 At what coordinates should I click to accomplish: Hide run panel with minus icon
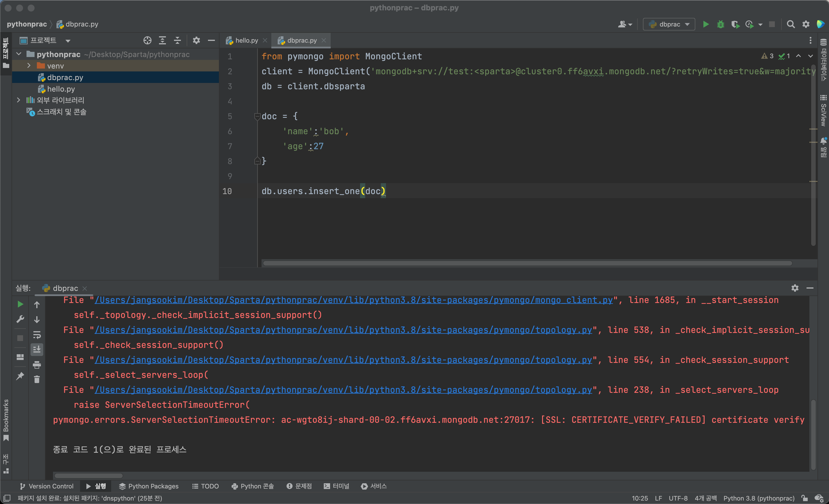pyautogui.click(x=810, y=288)
